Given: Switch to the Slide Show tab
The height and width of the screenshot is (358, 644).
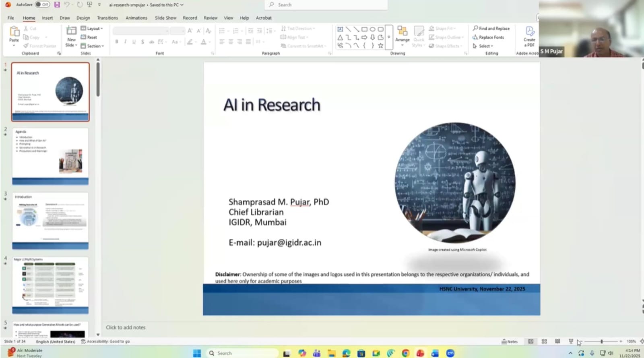Looking at the screenshot, I should tap(165, 18).
